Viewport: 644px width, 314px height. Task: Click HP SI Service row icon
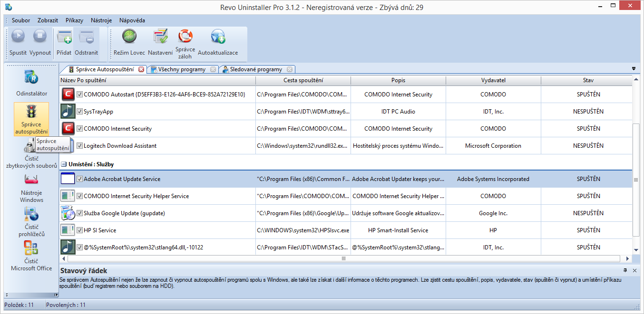(x=68, y=230)
